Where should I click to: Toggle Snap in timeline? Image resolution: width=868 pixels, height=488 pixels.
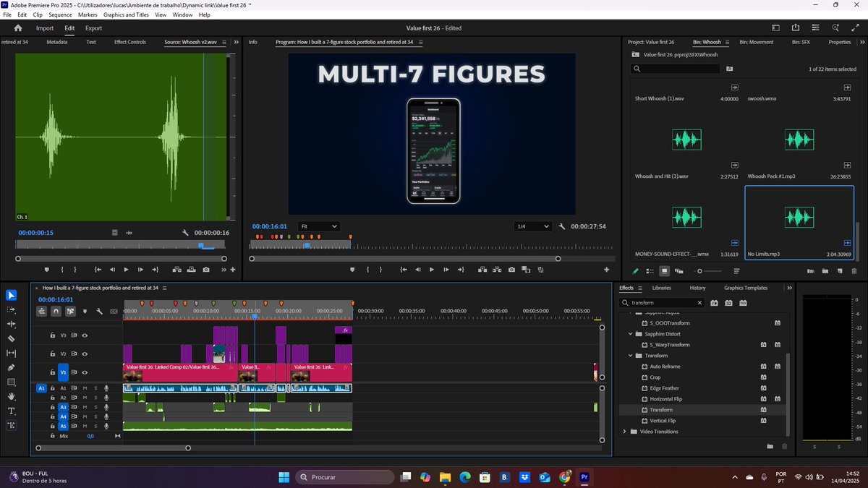click(x=56, y=312)
